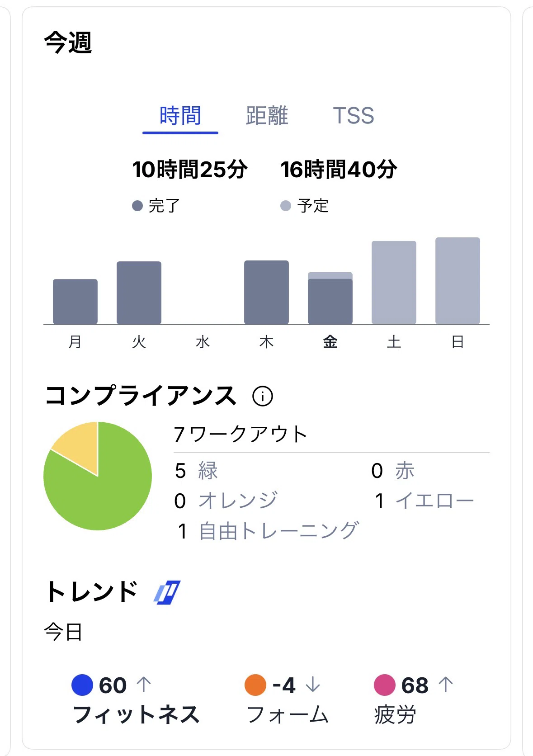Select the blue フィットネス dot

[x=82, y=685]
